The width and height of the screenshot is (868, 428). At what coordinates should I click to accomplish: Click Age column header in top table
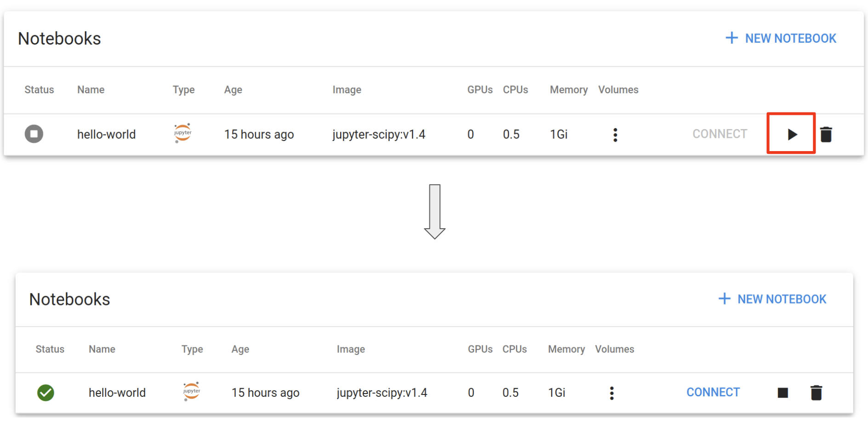[x=233, y=90]
